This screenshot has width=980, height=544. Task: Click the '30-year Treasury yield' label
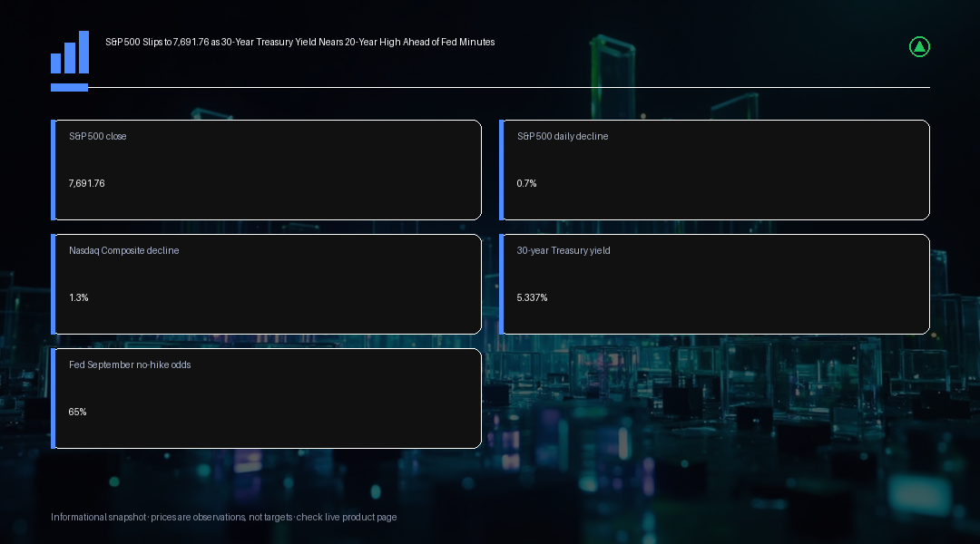tap(563, 250)
